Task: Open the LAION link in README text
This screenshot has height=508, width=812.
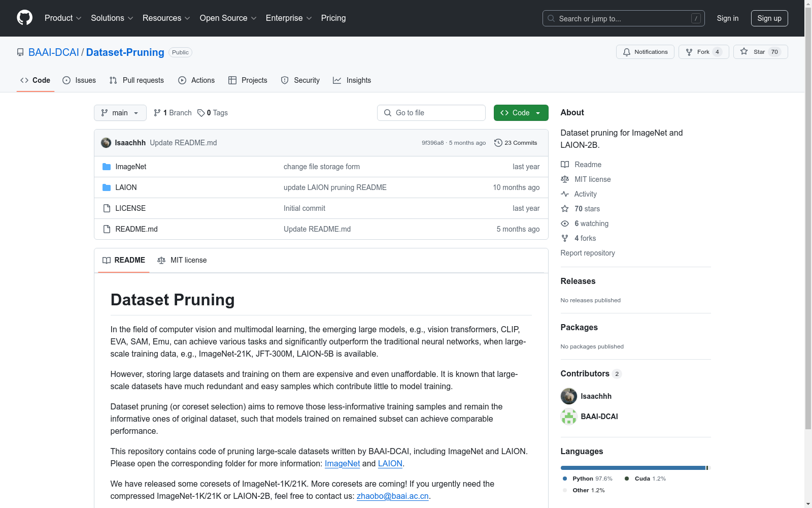Action: click(x=390, y=463)
